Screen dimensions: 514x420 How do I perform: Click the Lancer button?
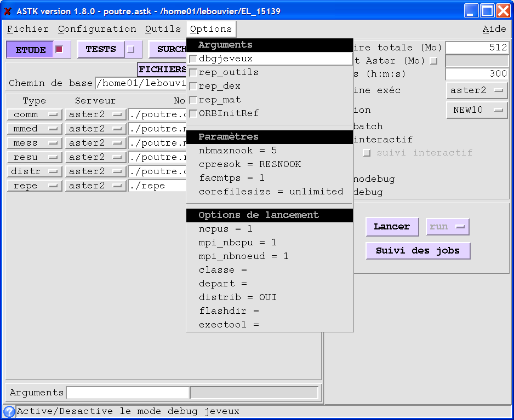(392, 227)
